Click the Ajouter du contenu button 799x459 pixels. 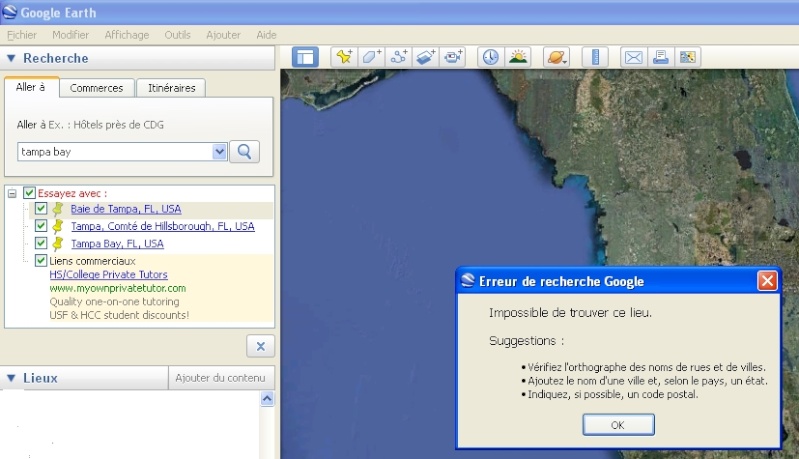(220, 378)
